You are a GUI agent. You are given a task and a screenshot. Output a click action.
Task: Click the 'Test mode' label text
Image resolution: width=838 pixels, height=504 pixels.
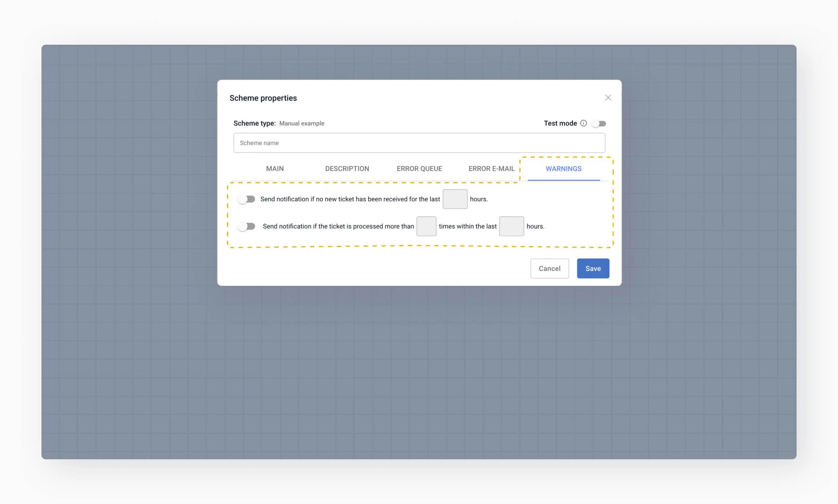[560, 123]
